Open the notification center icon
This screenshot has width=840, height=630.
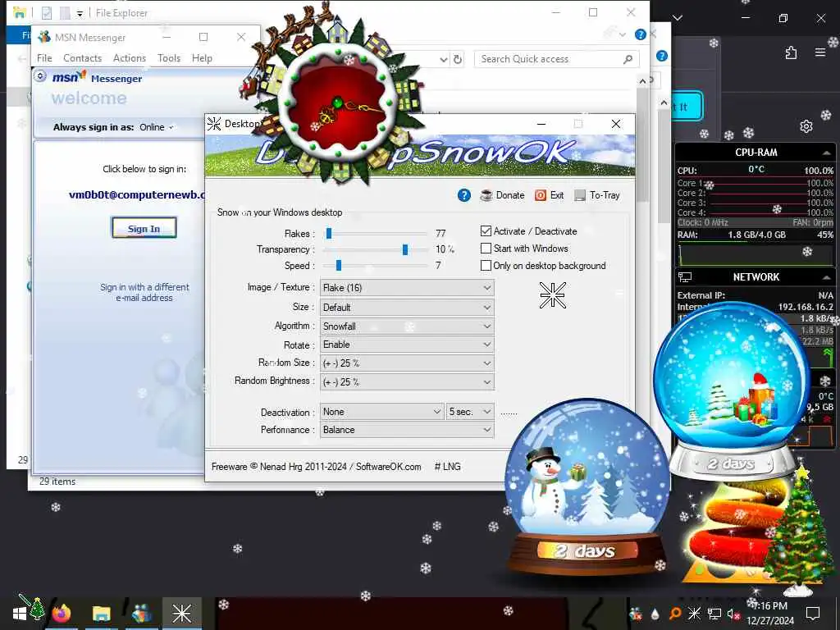coord(813,614)
